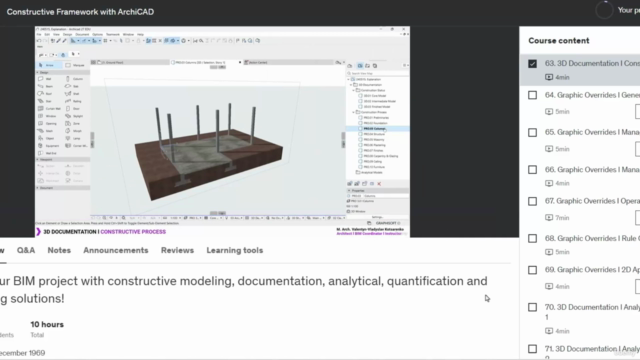The width and height of the screenshot is (640, 360).
Task: Click the red delete icon in navigator
Action: 379,184
